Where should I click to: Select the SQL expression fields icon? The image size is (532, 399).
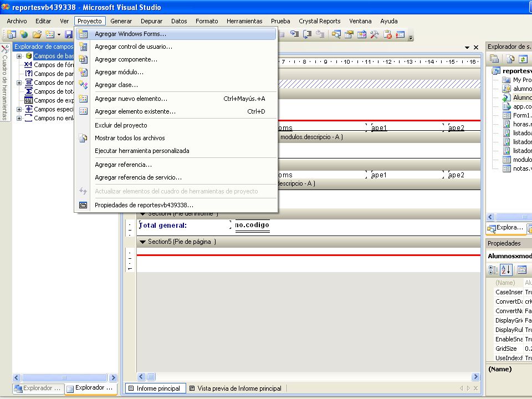[28, 100]
